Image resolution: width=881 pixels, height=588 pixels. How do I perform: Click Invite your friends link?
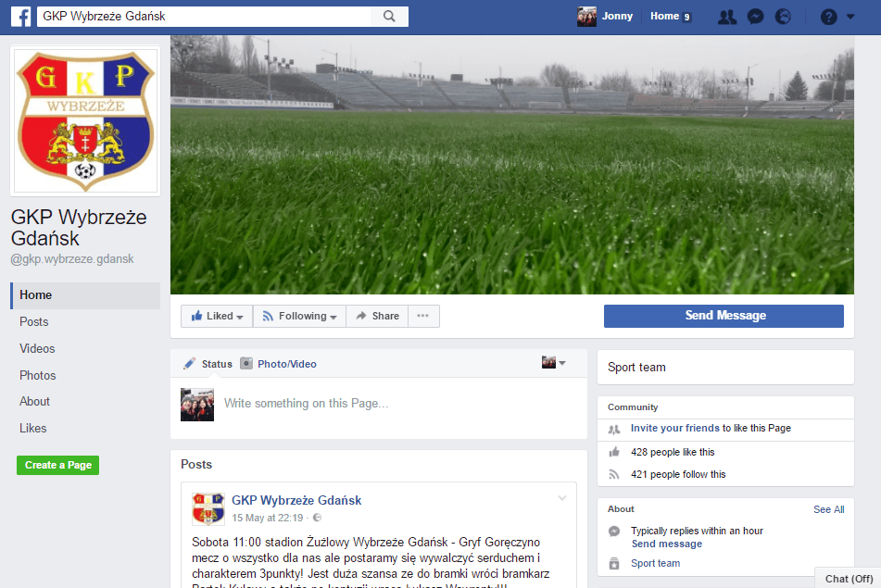[x=674, y=428]
